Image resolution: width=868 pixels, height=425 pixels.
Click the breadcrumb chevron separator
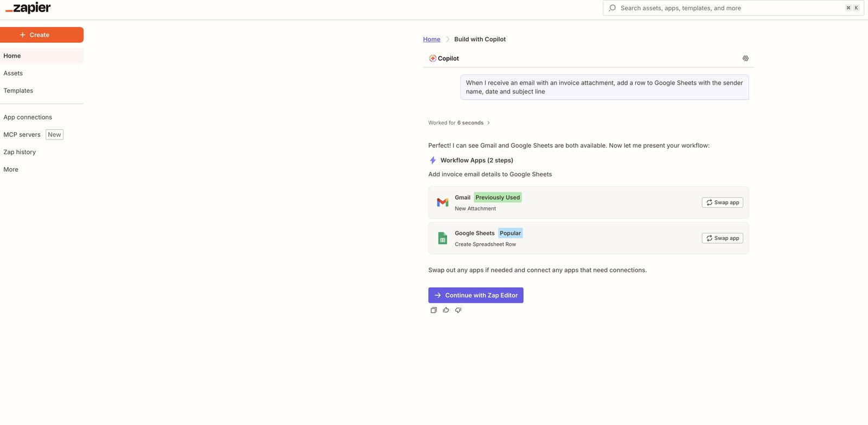[x=448, y=39]
